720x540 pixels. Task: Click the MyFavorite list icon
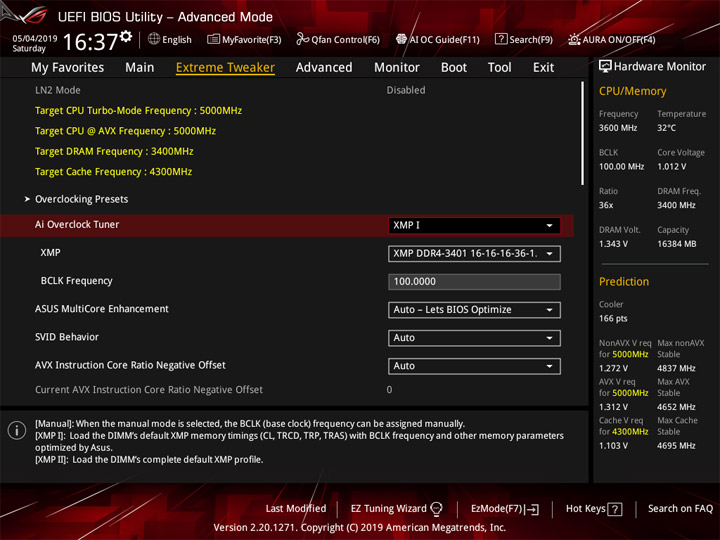coord(213,39)
